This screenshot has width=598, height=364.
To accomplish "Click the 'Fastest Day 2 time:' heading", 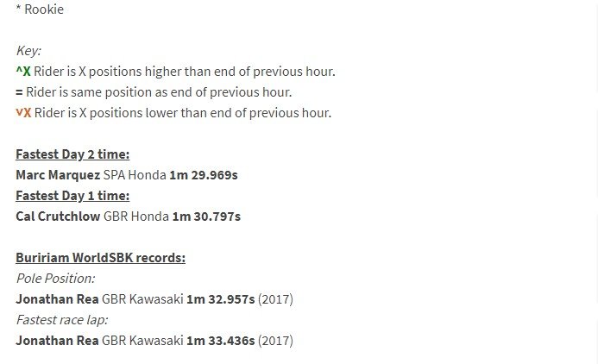I will pos(72,154).
